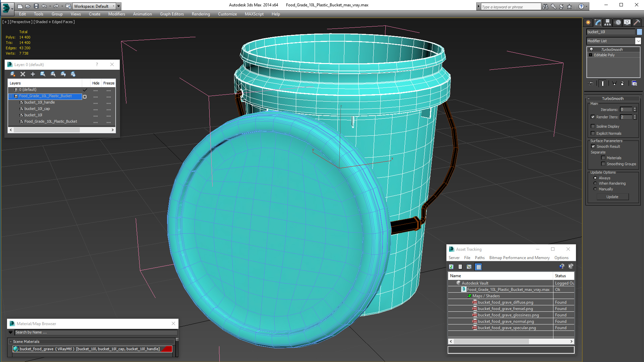
Task: Click the Save File icon in quick access toolbar
Action: [36, 6]
